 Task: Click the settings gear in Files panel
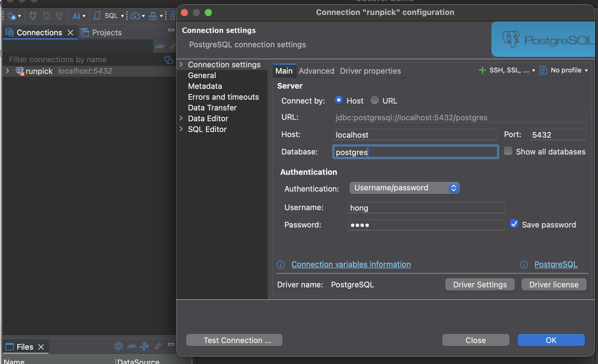point(119,346)
